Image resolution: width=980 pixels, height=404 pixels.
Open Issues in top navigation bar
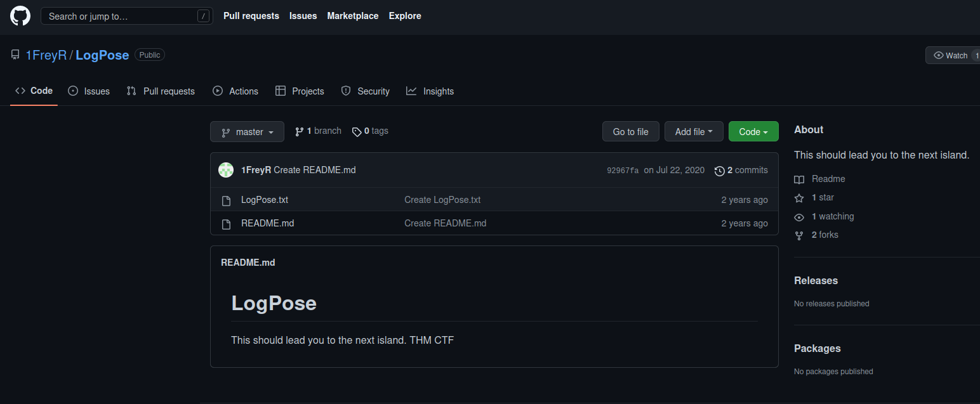pos(303,16)
